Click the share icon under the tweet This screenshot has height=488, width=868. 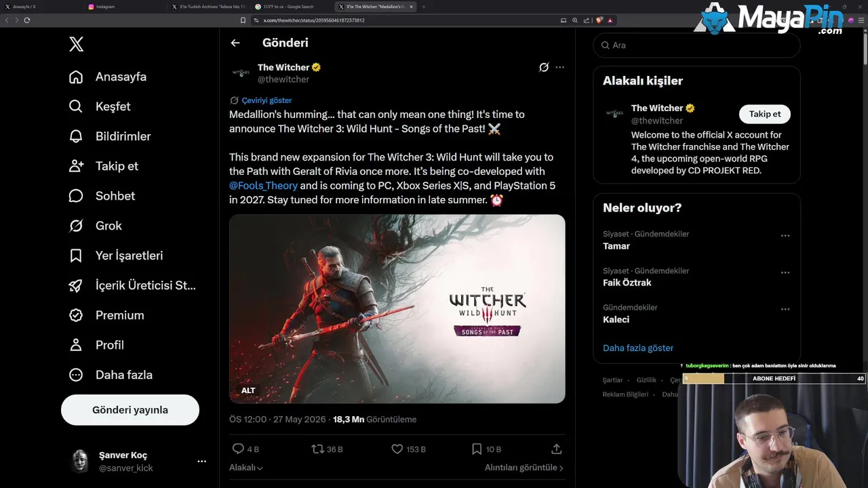(557, 449)
